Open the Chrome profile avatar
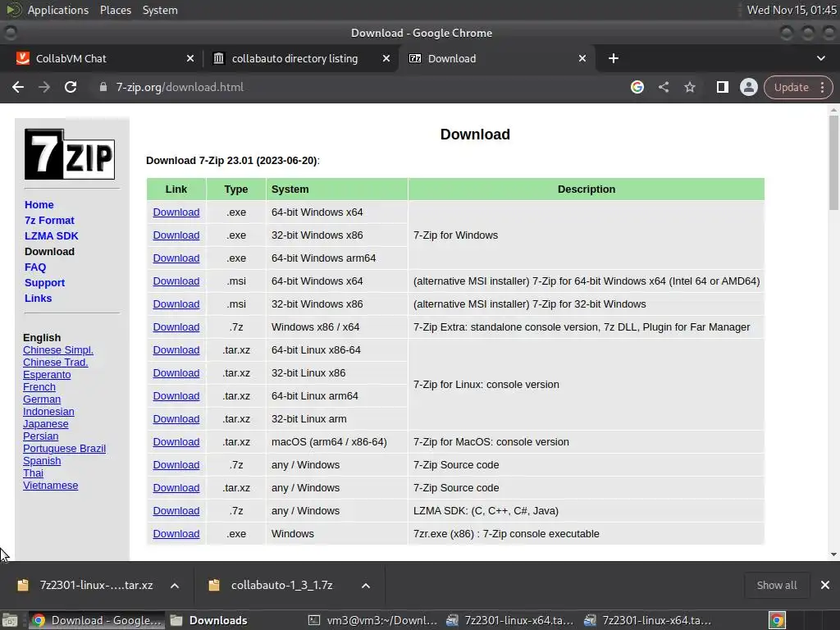The width and height of the screenshot is (840, 630). coord(748,87)
